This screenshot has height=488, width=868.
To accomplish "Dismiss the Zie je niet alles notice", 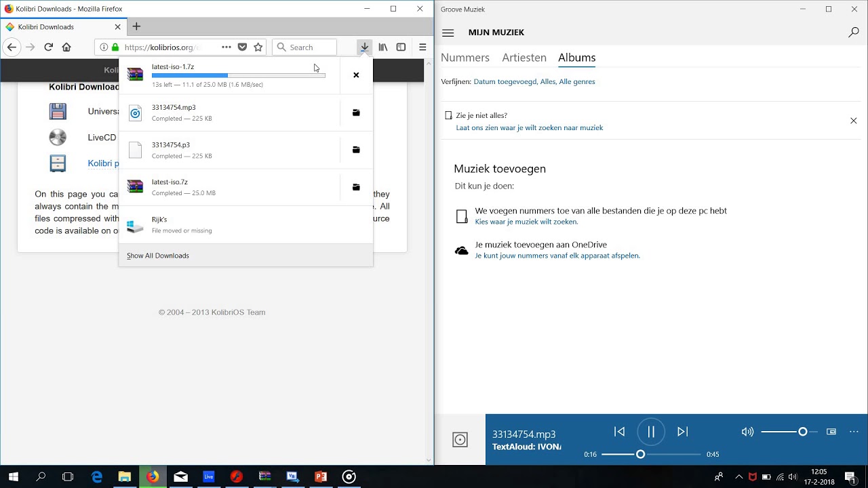I will click(x=854, y=121).
